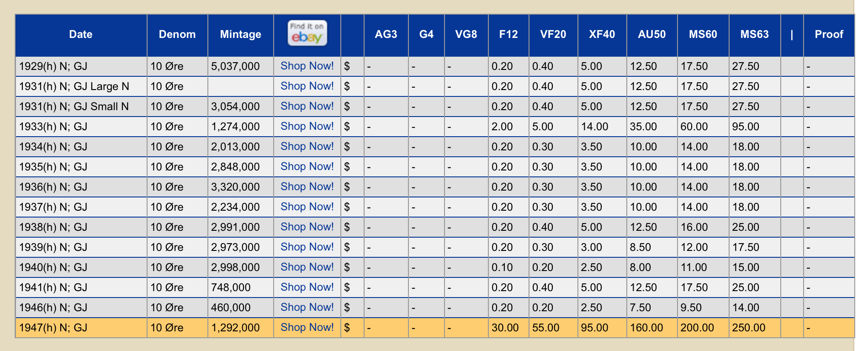Click the MS63 column header

tap(754, 34)
